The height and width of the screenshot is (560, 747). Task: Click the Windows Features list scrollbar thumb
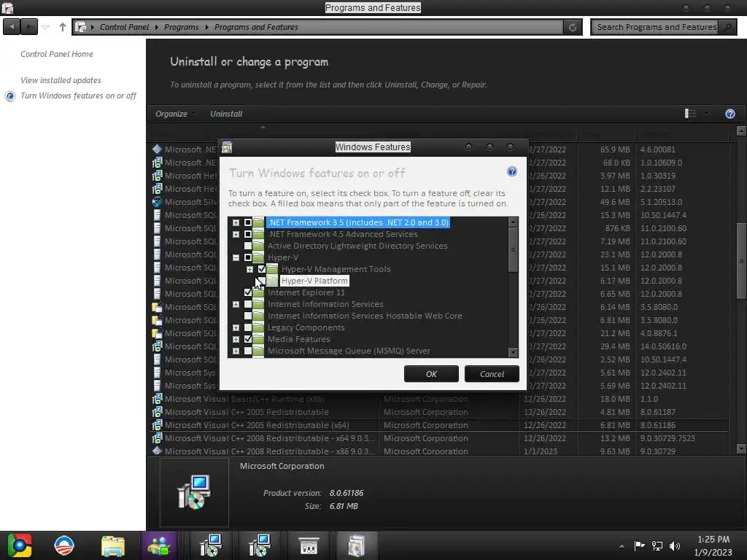(513, 250)
